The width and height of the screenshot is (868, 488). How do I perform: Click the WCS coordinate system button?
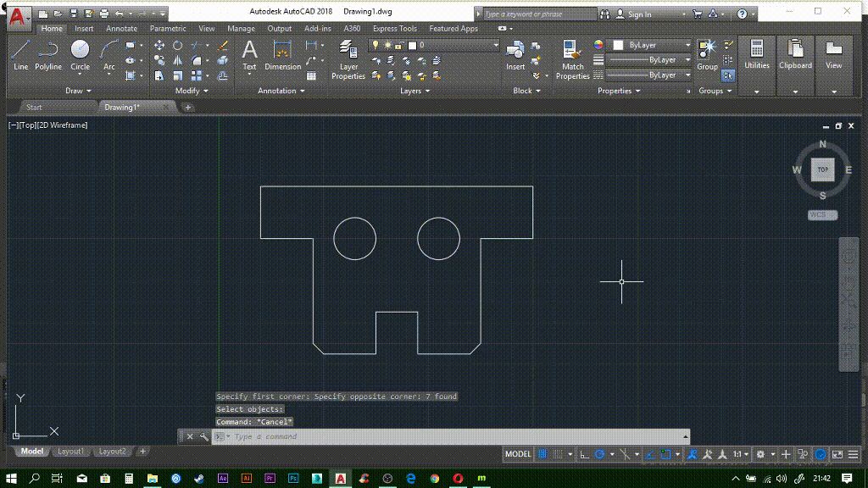(822, 215)
